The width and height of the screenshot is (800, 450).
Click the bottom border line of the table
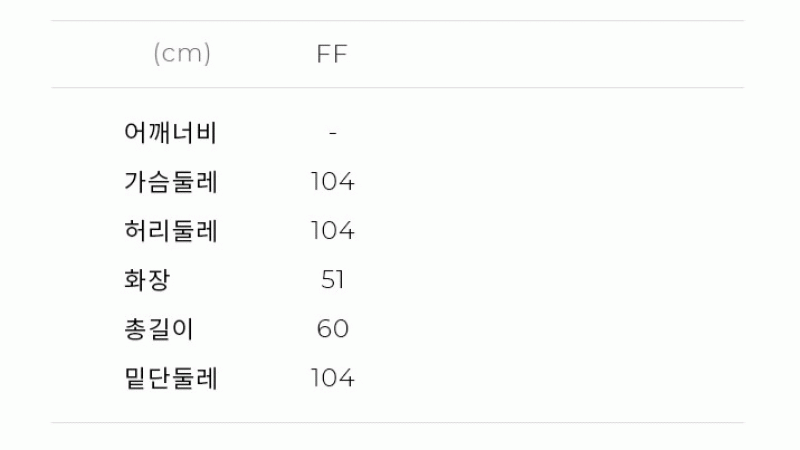[x=397, y=422]
